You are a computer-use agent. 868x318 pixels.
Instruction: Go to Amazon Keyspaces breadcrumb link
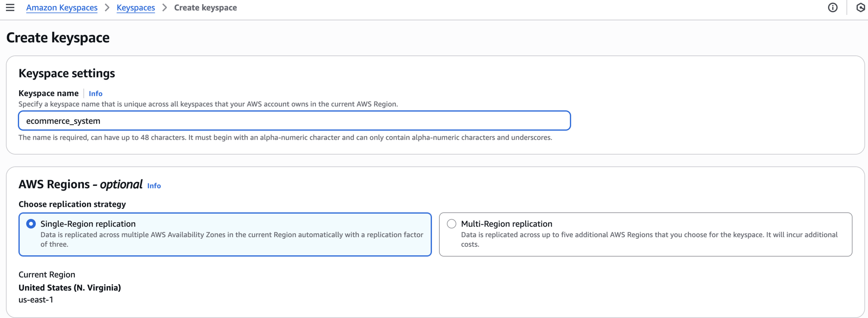tap(62, 8)
